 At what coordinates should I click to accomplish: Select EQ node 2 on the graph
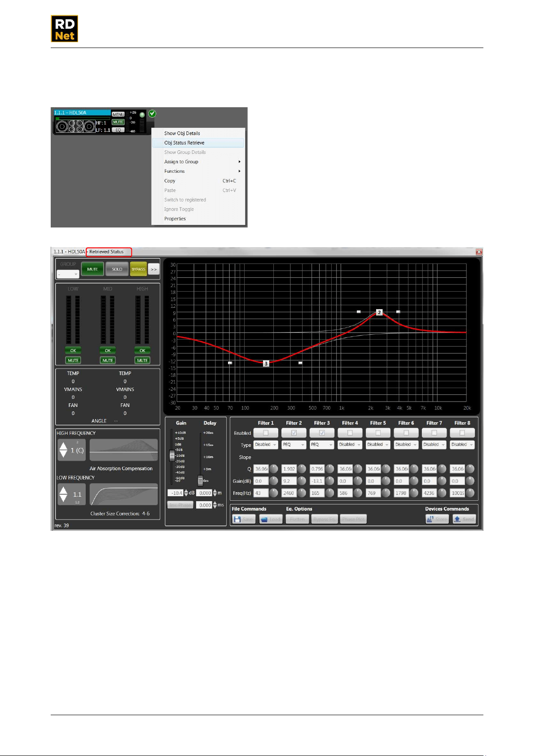(379, 312)
